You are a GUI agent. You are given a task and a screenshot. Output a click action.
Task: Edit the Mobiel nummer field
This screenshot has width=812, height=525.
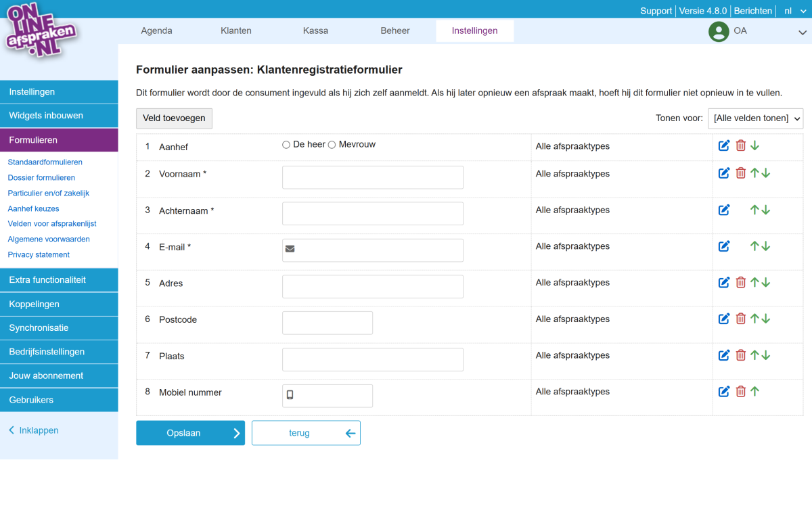click(x=724, y=391)
